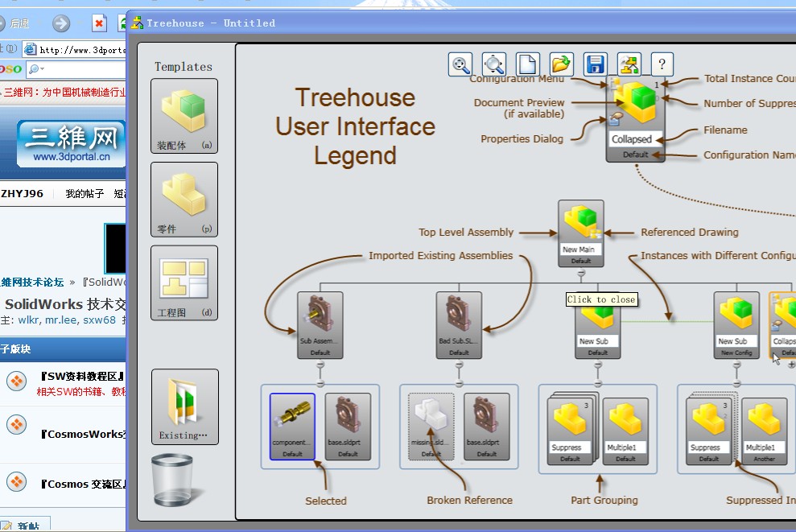Open moderator wlkr profile link
The height and width of the screenshot is (532, 796).
point(28,320)
